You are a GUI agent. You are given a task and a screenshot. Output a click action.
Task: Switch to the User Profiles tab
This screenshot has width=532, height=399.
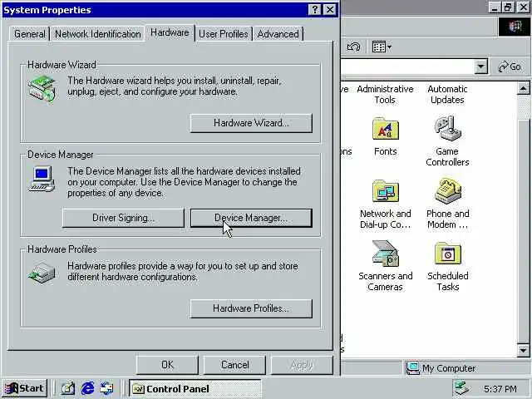[x=224, y=34]
